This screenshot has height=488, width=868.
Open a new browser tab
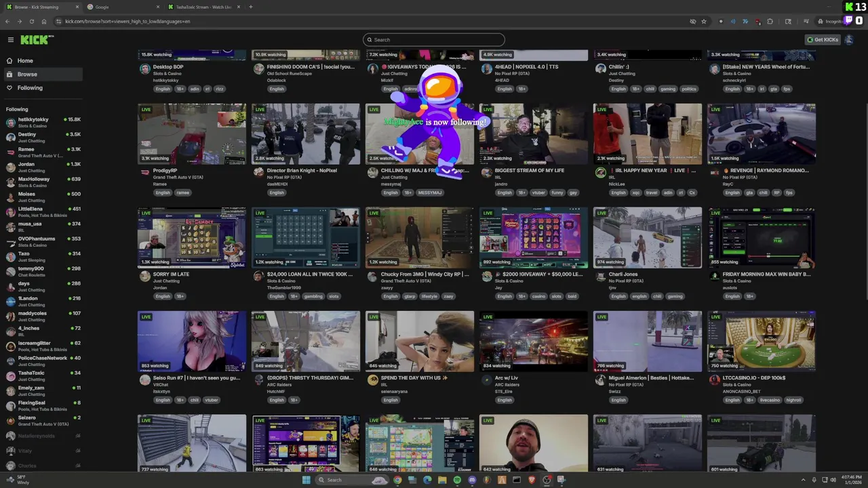click(251, 7)
